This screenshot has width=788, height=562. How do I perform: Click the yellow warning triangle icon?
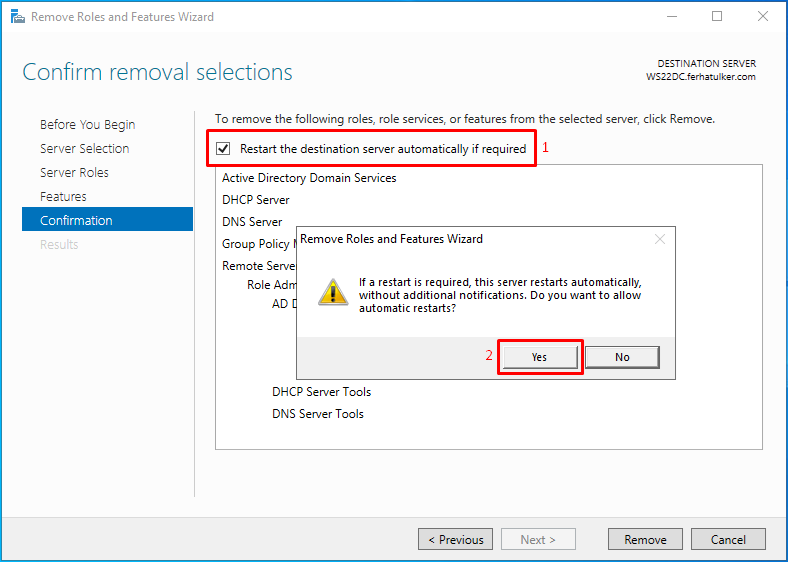pos(333,293)
